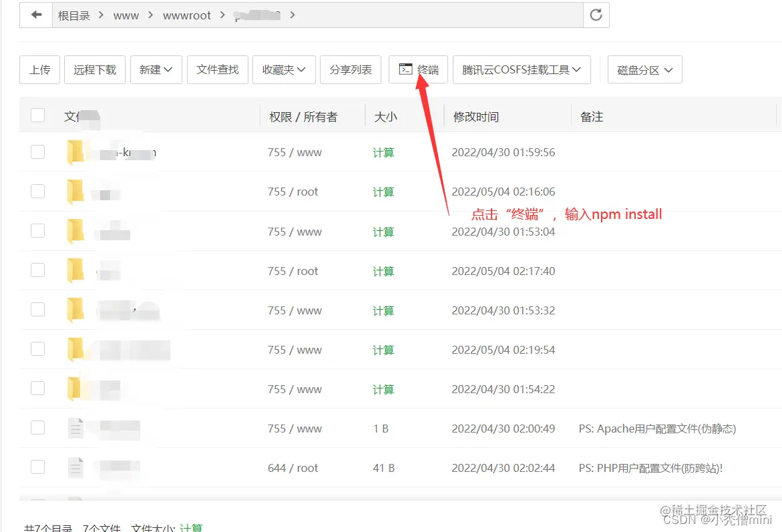782x532 pixels.
Task: Navigate to 根目录 in breadcrumb
Action: tap(74, 15)
